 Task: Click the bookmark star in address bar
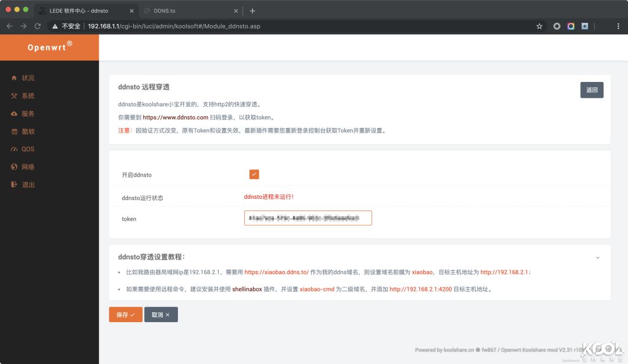[539, 26]
